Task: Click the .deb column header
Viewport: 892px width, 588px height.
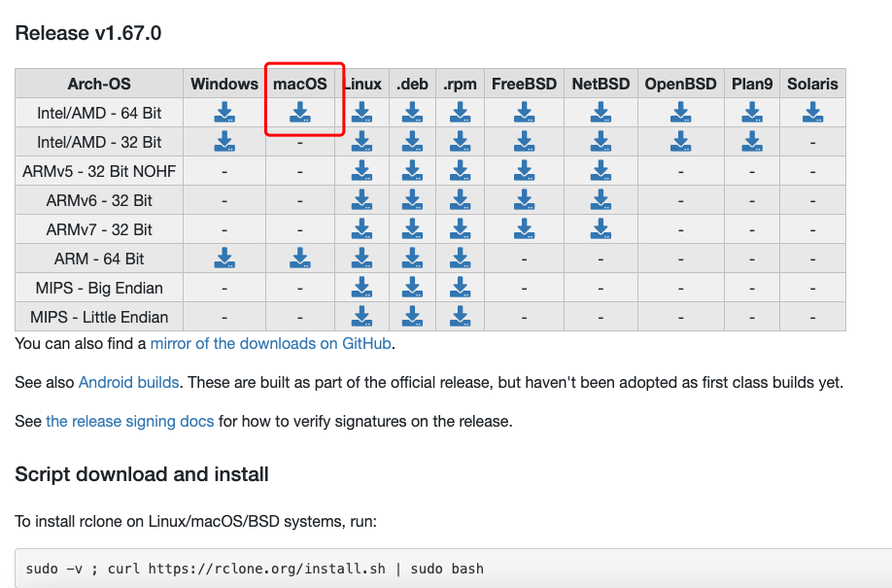Action: 412,84
